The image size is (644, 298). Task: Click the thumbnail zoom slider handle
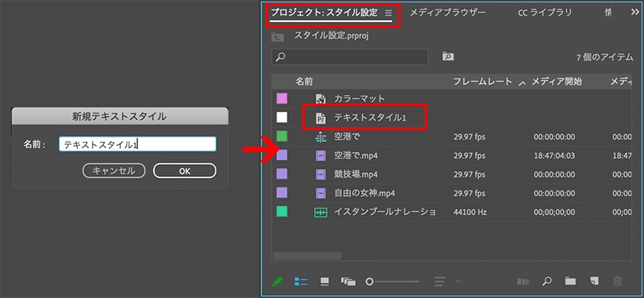(369, 282)
